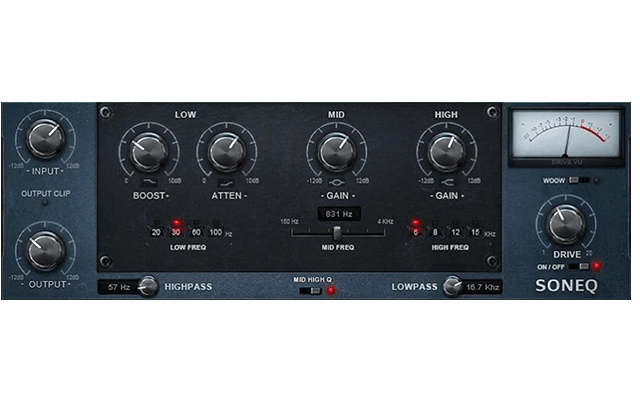Select 60 Hz low frequency
The height and width of the screenshot is (400, 640).
pos(196,232)
